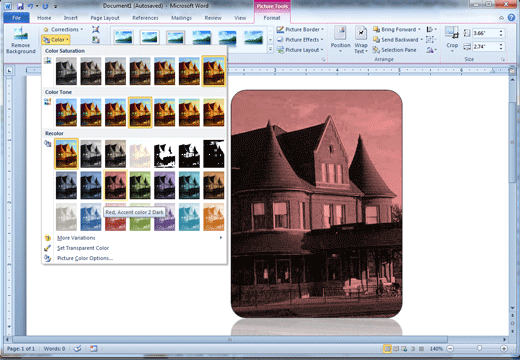Switch to Full Screen Reading view icon

point(396,349)
